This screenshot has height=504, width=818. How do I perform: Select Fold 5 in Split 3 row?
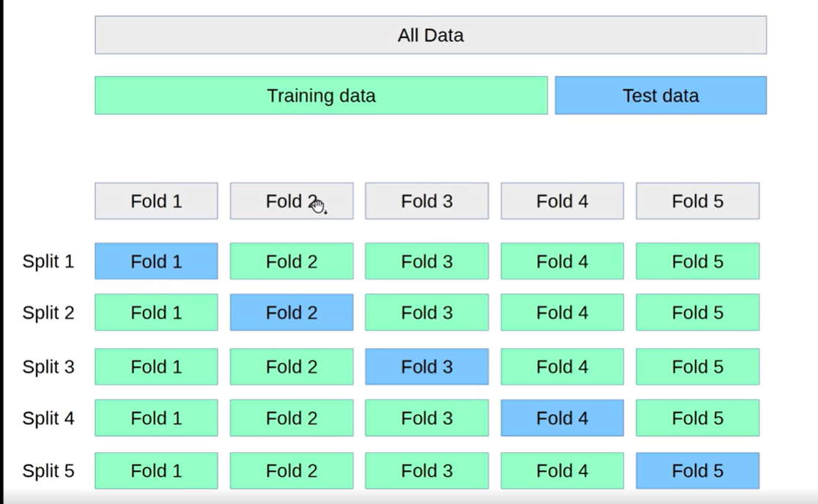point(698,367)
